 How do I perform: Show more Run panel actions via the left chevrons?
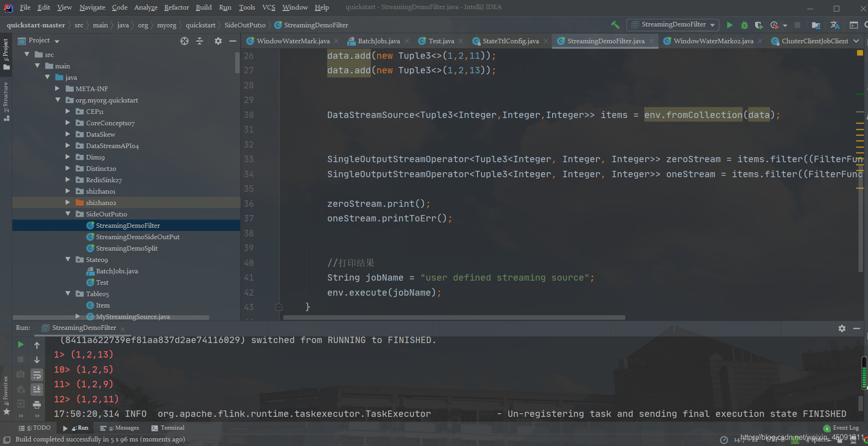21,415
